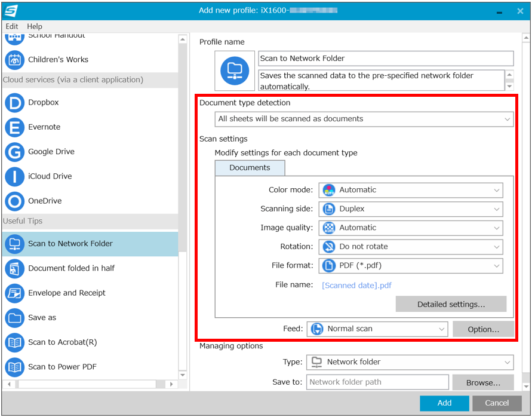Image resolution: width=532 pixels, height=417 pixels.
Task: Select Document folded in half icon
Action: click(x=14, y=268)
